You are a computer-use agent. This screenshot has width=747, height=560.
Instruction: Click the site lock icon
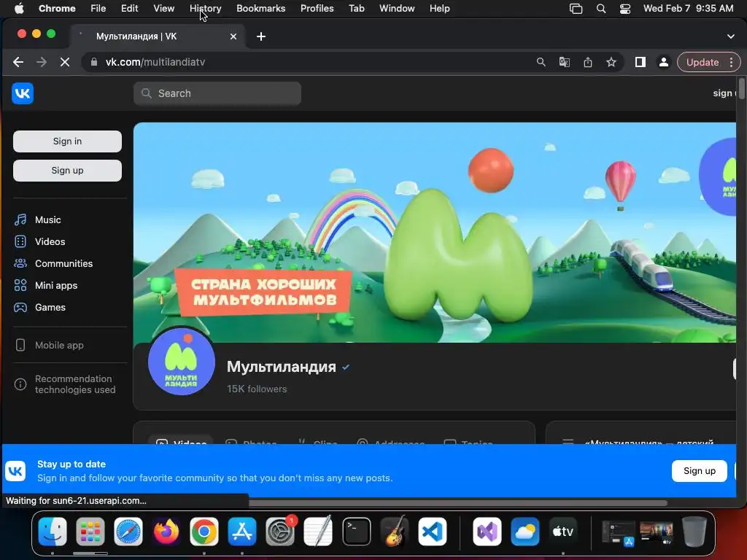coord(94,62)
